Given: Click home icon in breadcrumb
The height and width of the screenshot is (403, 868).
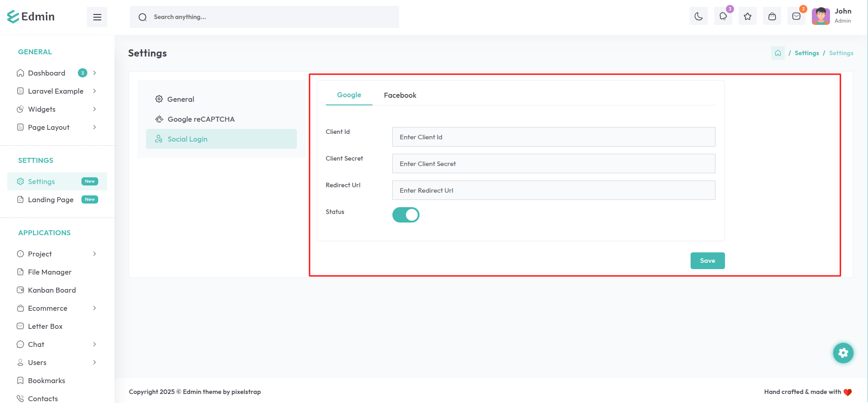Looking at the screenshot, I should (x=777, y=53).
